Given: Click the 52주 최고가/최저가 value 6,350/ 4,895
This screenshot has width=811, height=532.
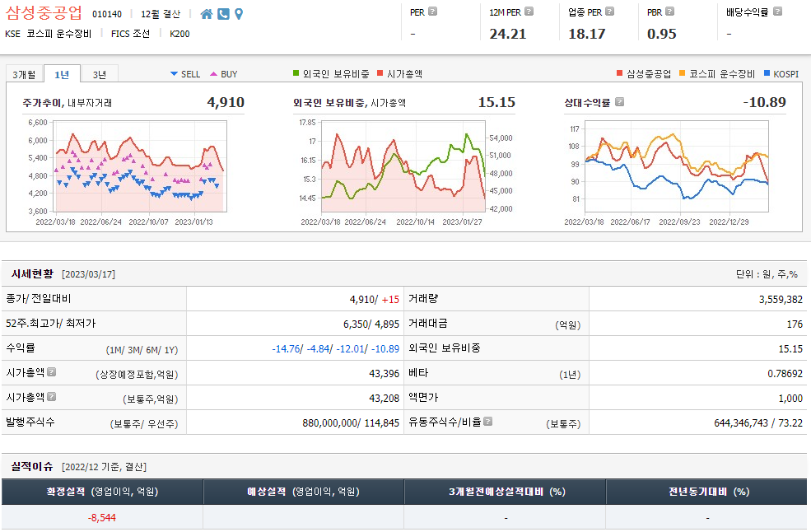Looking at the screenshot, I should 371,324.
